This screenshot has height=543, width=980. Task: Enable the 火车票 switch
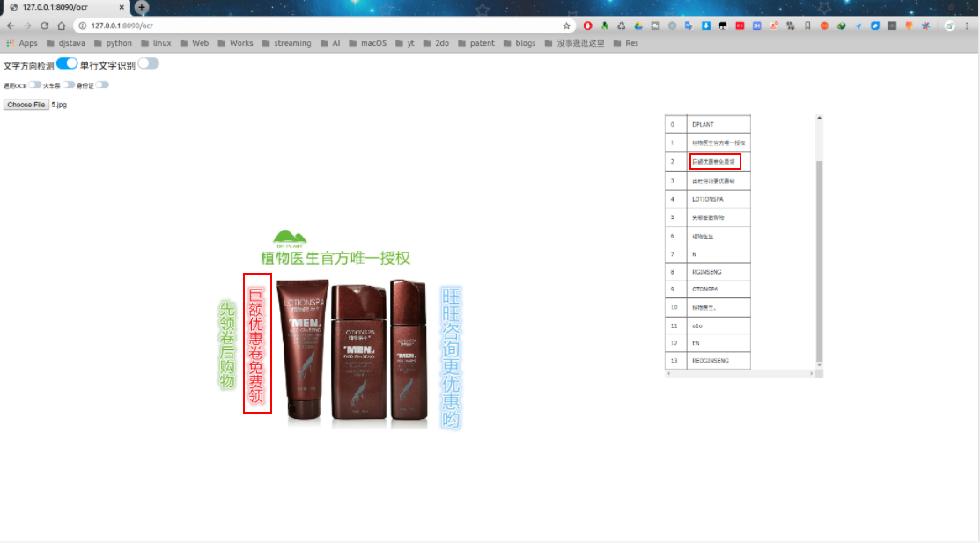(69, 85)
